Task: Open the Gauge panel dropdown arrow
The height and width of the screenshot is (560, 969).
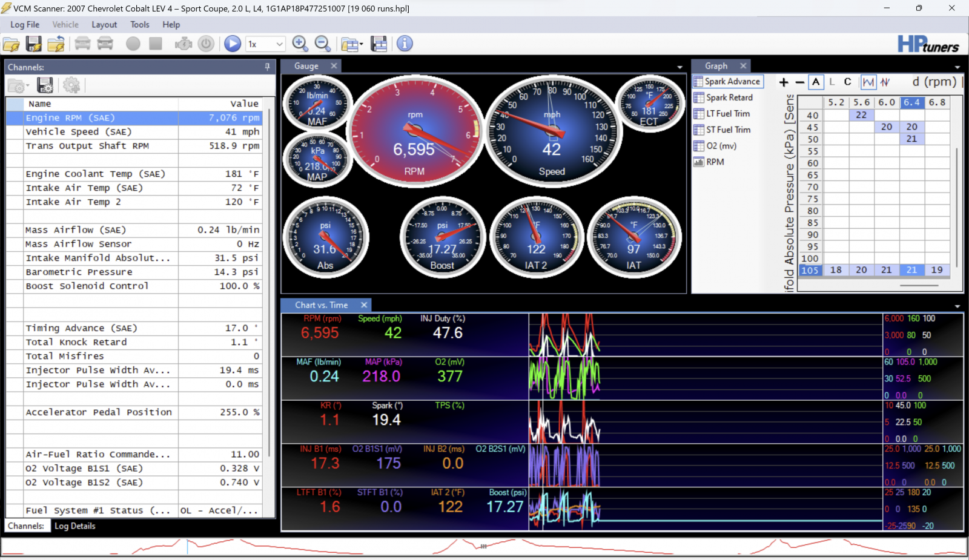Action: (680, 67)
